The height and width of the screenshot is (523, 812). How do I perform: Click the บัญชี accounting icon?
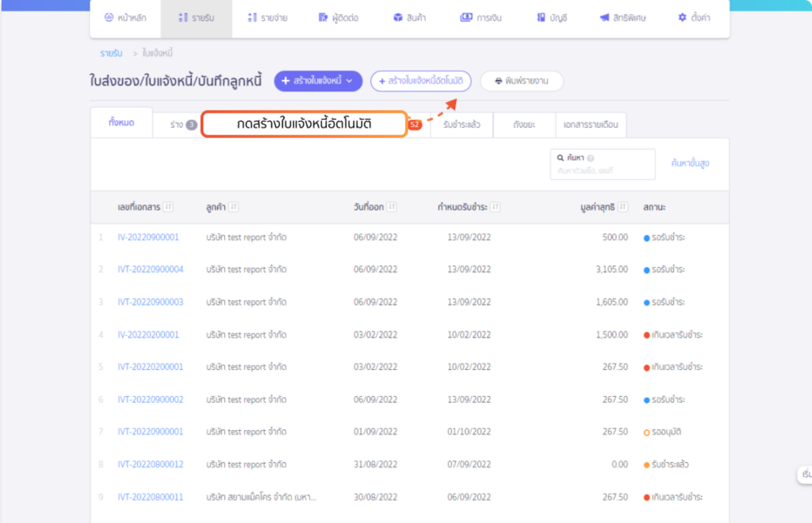coord(541,17)
